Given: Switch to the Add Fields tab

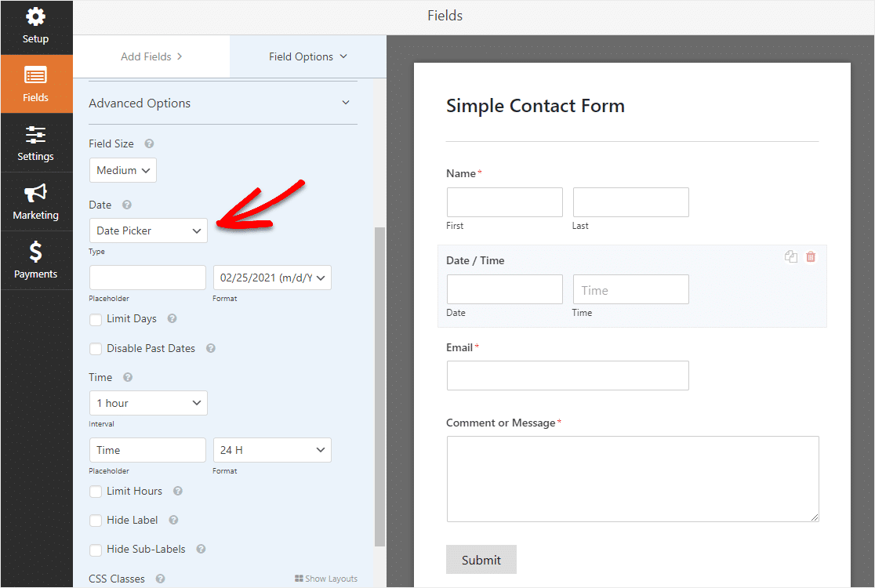Looking at the screenshot, I should tap(151, 56).
